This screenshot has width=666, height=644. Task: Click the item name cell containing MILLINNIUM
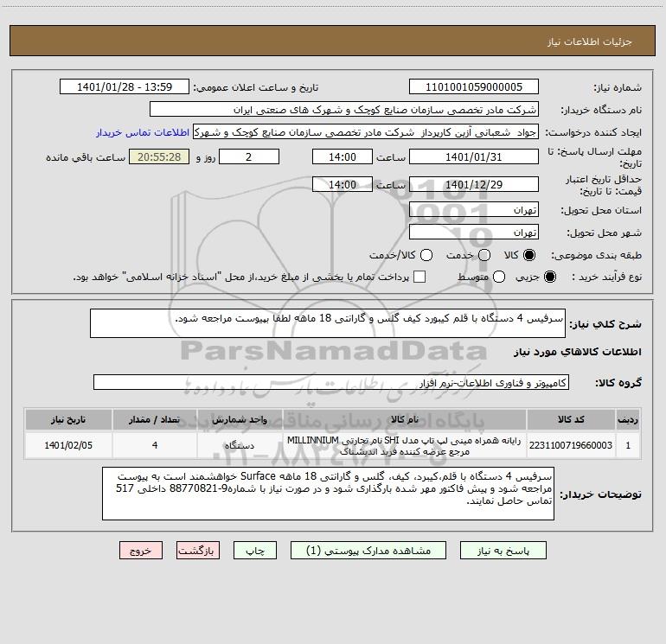[405, 445]
